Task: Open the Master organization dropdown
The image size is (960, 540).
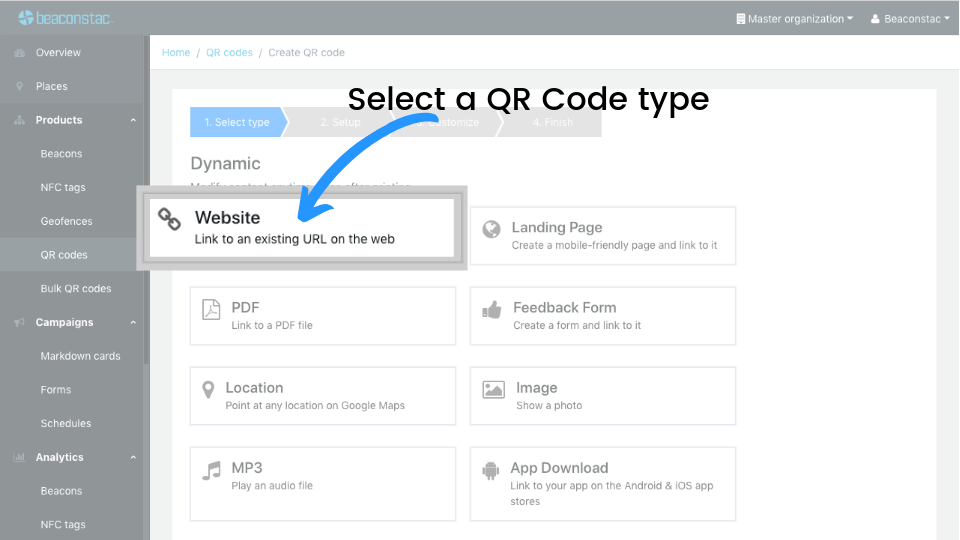Action: click(x=794, y=19)
